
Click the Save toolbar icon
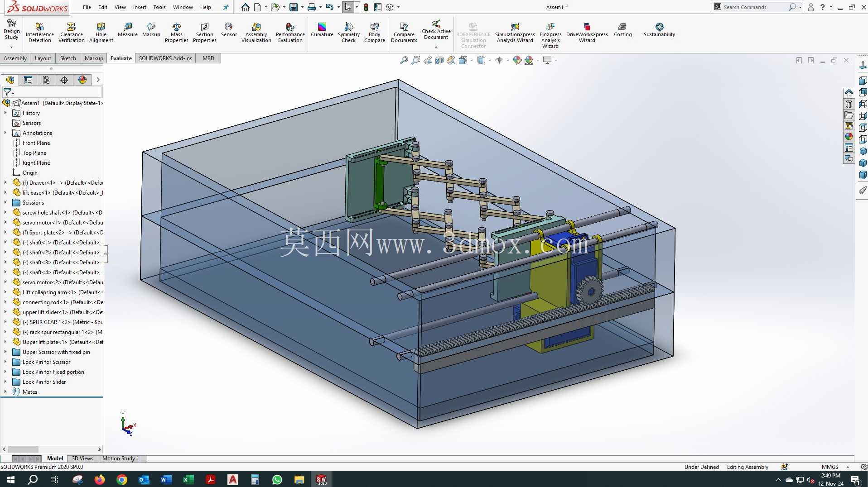coord(294,7)
